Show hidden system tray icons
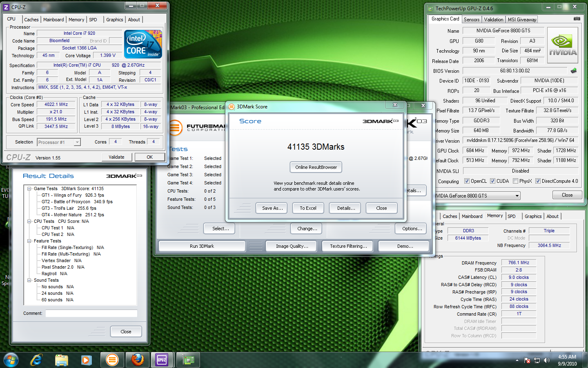The width and height of the screenshot is (588, 368). coord(517,360)
